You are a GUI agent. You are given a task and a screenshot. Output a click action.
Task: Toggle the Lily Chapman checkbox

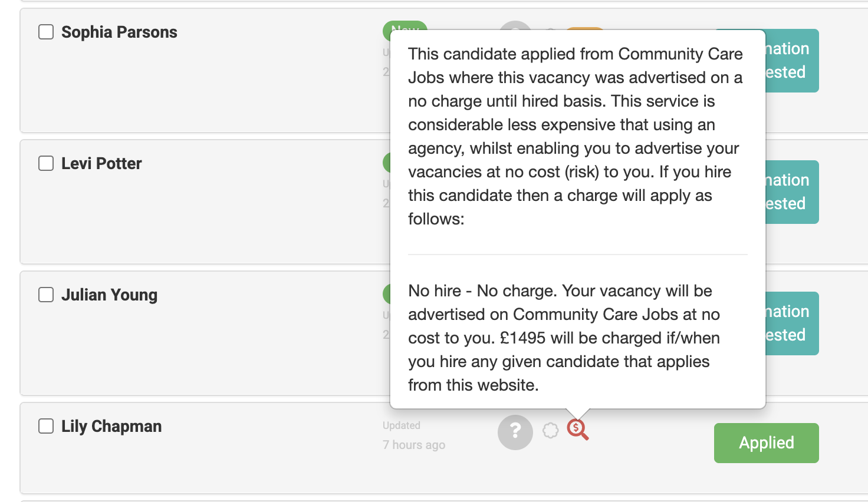tap(46, 426)
